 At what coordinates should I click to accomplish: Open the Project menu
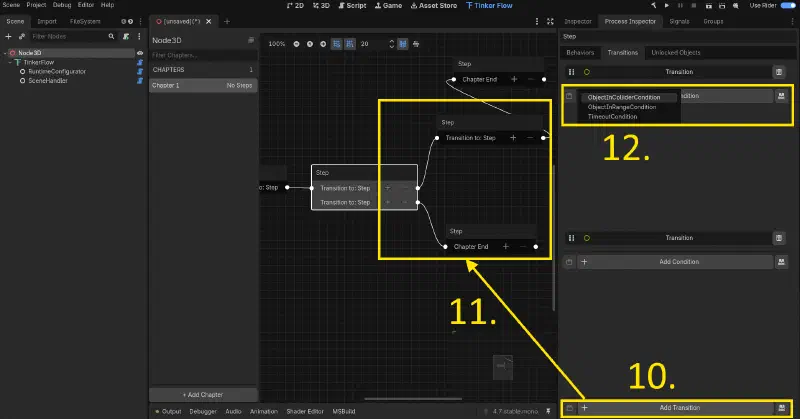click(36, 5)
